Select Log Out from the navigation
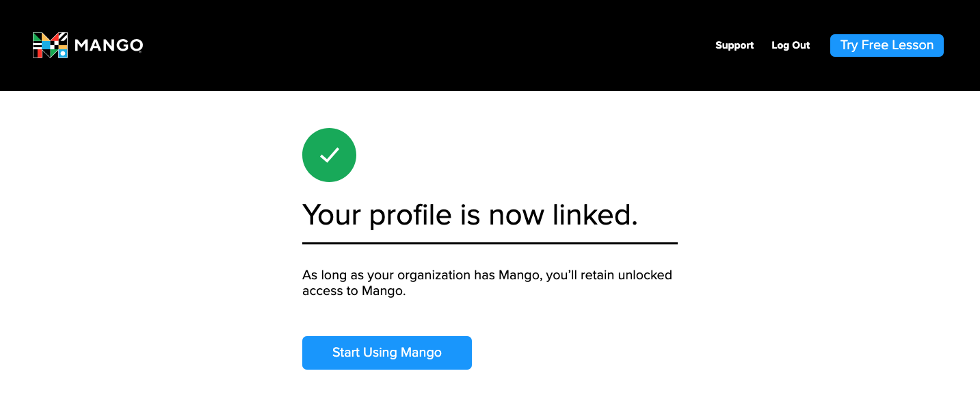The image size is (980, 408). point(790,45)
